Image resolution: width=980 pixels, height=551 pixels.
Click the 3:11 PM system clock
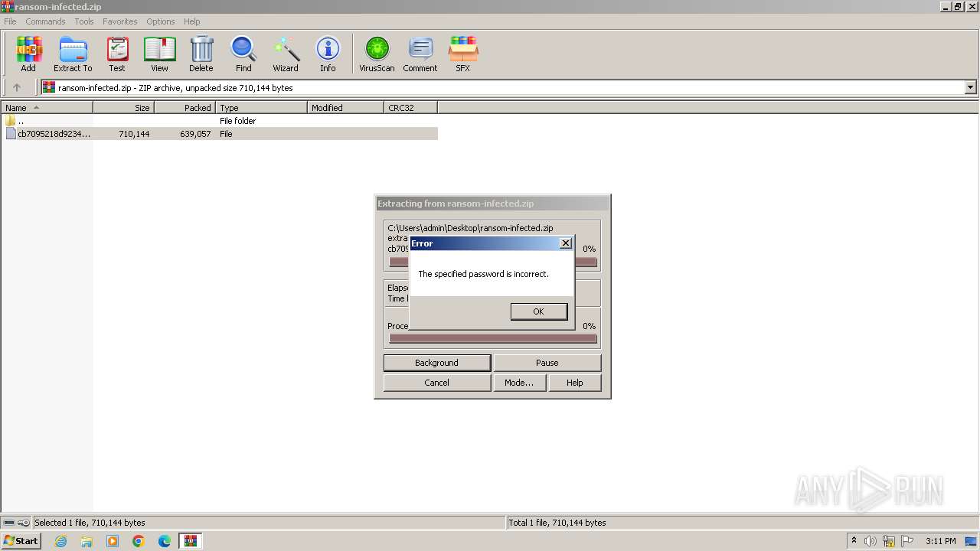941,541
